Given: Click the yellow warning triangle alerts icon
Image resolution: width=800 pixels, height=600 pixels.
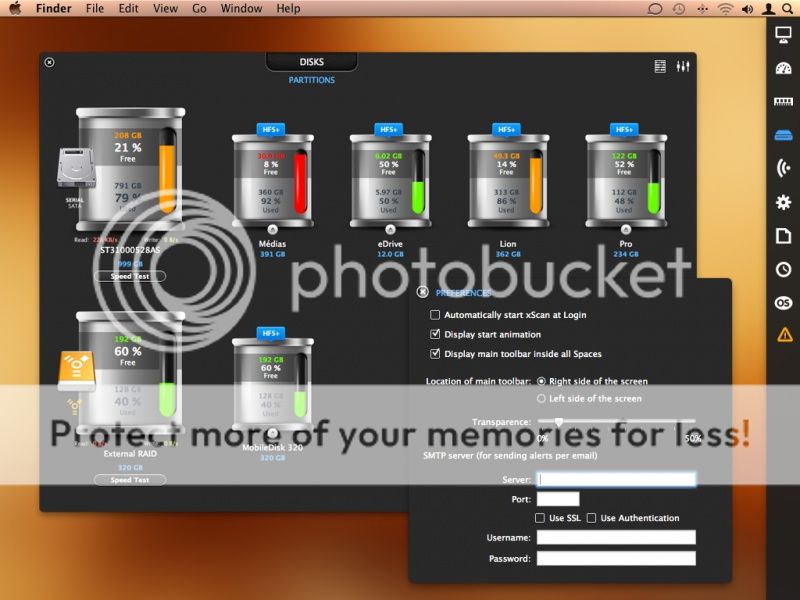Looking at the screenshot, I should [x=783, y=335].
